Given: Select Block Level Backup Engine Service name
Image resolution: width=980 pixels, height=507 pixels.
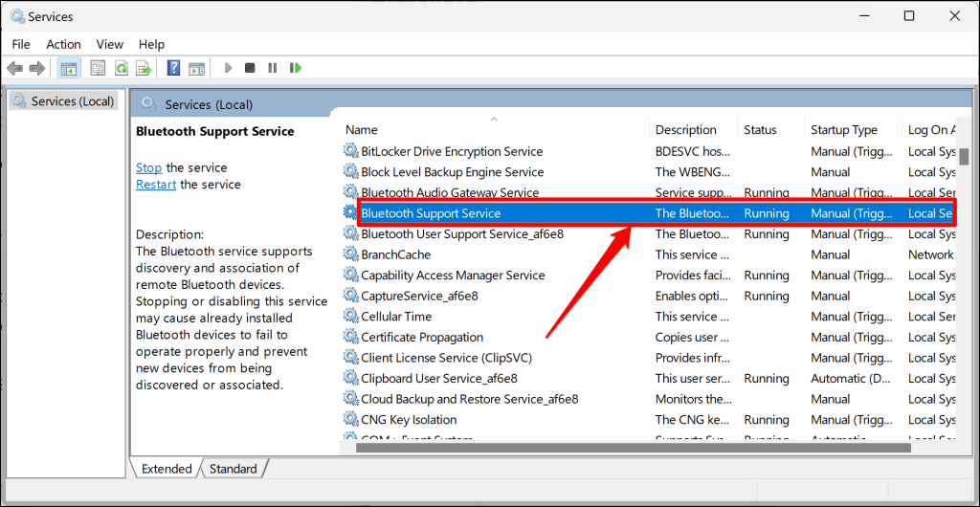Looking at the screenshot, I should point(453,171).
